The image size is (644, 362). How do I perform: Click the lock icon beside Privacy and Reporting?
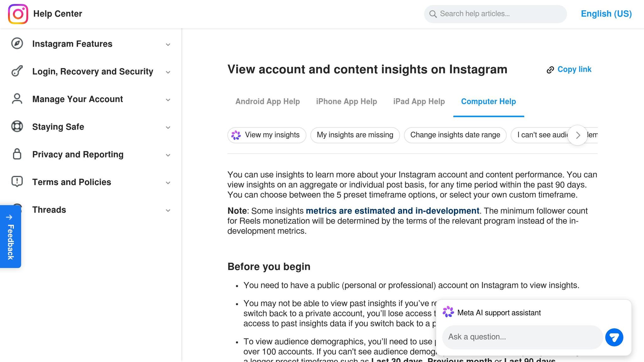pos(17,154)
